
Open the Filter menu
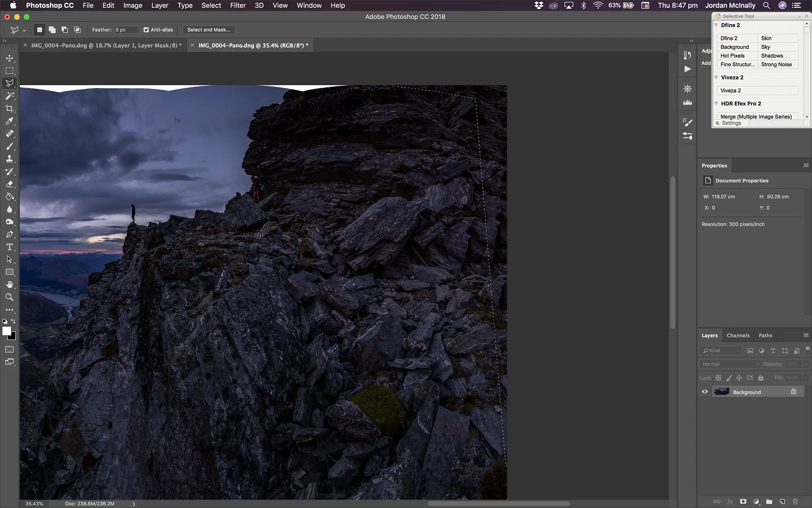coord(238,5)
